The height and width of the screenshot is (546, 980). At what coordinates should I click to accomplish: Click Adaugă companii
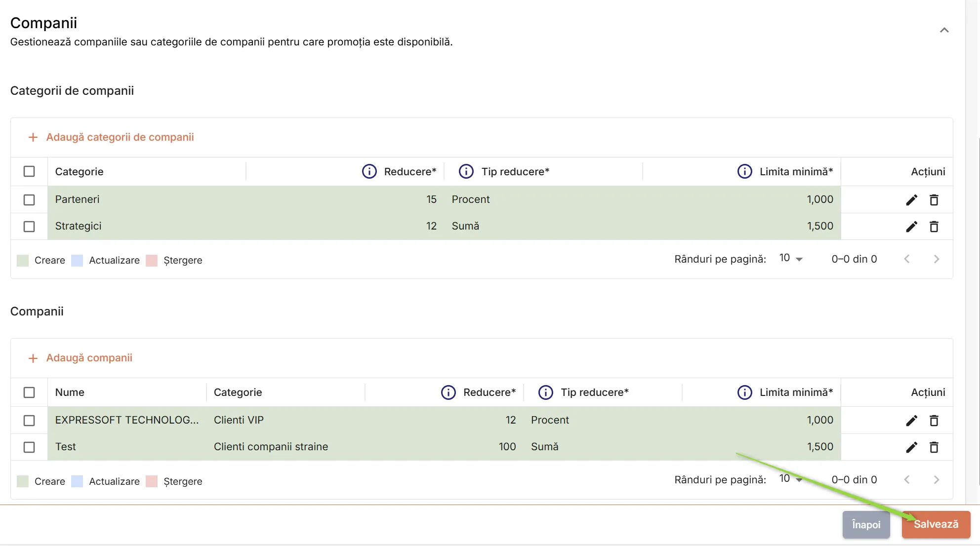coord(81,358)
